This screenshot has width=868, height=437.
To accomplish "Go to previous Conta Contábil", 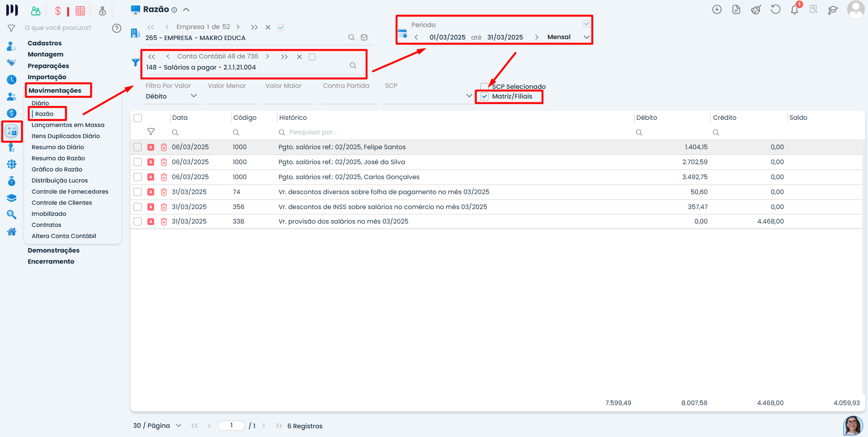I will [x=168, y=56].
